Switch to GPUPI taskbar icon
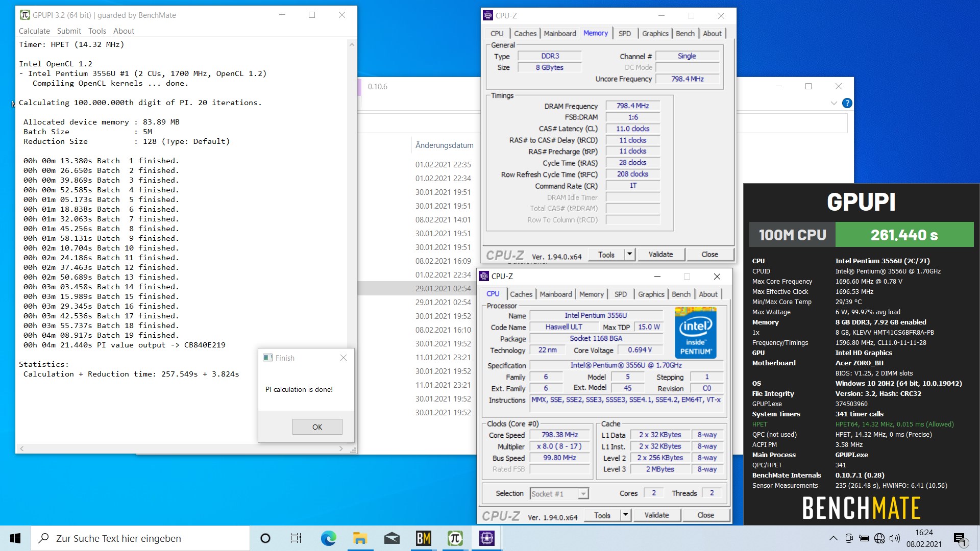The height and width of the screenshot is (551, 980). point(455,538)
